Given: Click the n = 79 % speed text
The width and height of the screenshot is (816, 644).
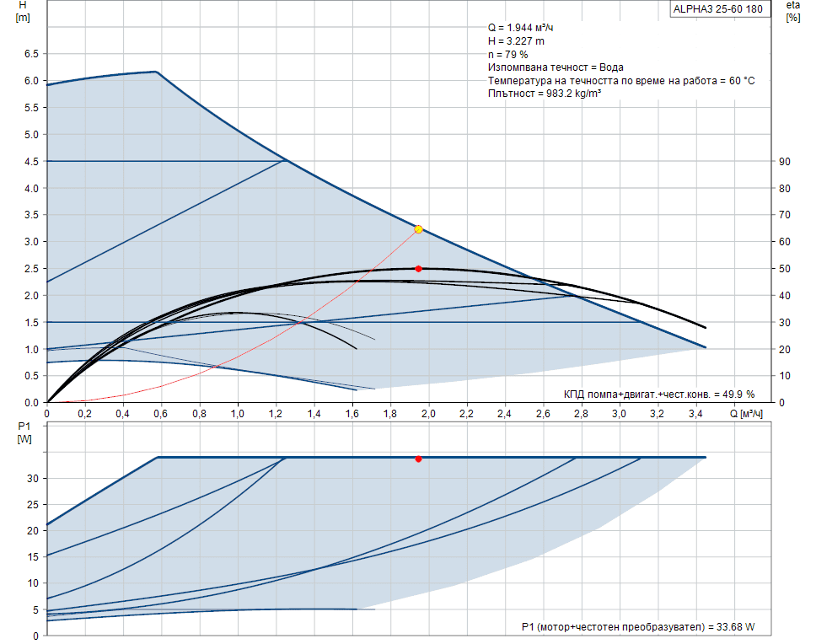Looking at the screenshot, I should pyautogui.click(x=507, y=54).
